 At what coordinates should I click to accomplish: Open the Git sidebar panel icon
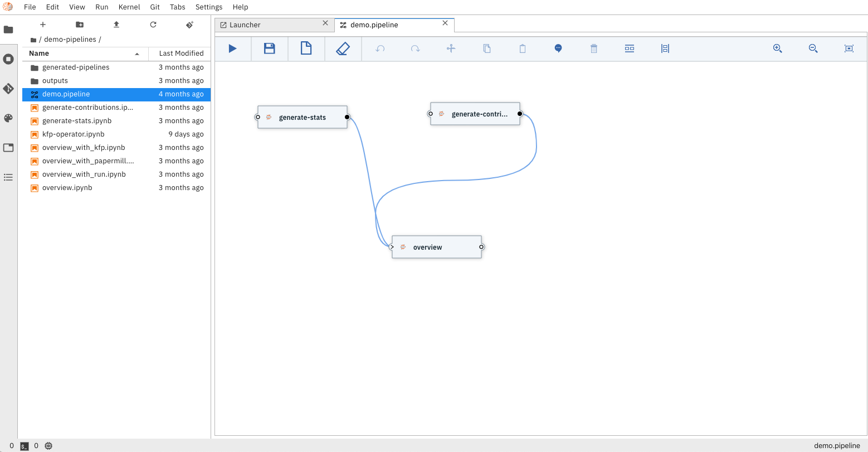point(8,89)
